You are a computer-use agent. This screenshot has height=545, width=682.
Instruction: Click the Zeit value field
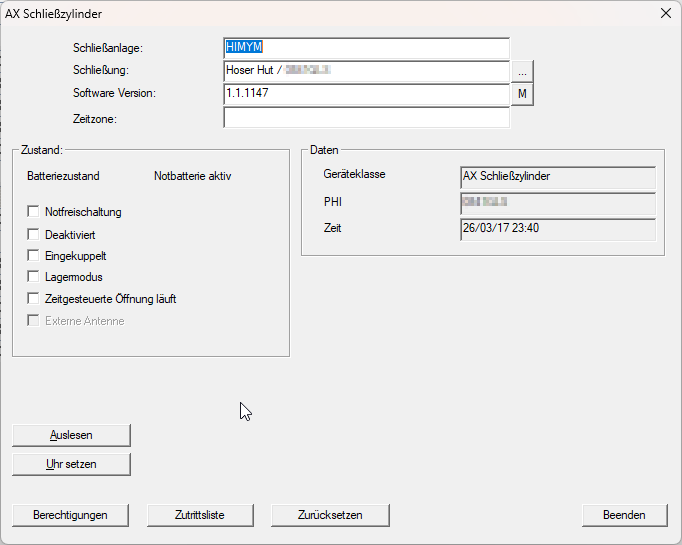point(557,229)
